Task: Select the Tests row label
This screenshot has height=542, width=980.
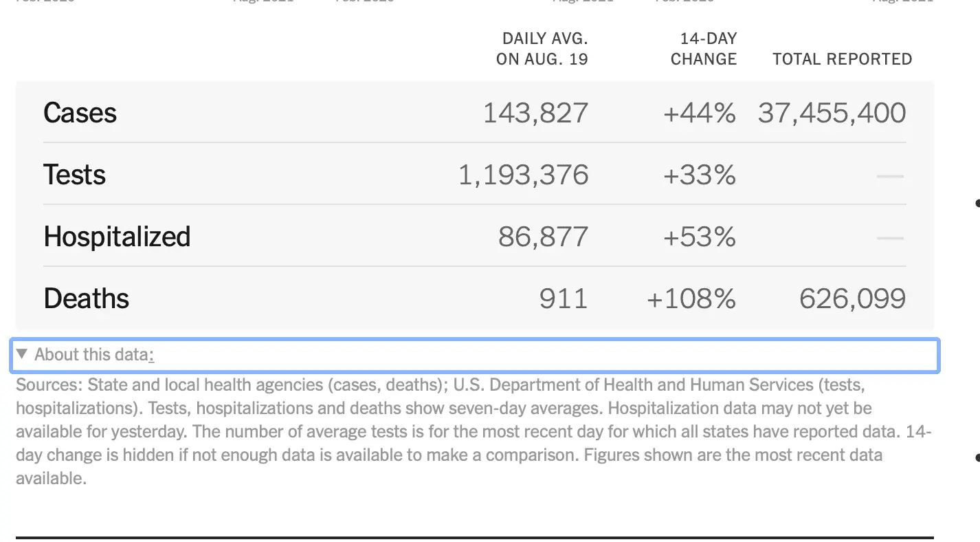Action: point(74,175)
